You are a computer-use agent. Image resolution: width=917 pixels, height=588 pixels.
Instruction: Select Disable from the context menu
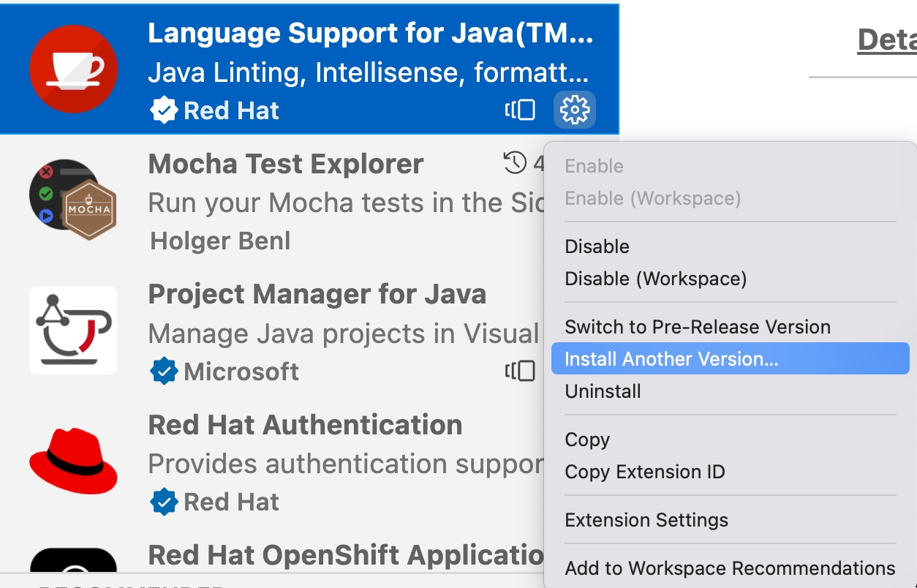[x=597, y=246]
